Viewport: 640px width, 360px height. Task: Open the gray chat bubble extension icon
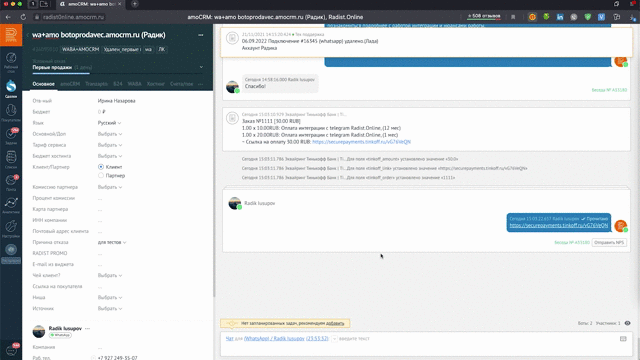click(x=574, y=17)
